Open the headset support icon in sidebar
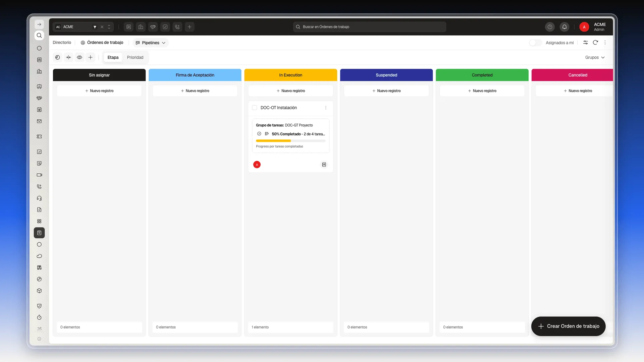 tap(39, 198)
